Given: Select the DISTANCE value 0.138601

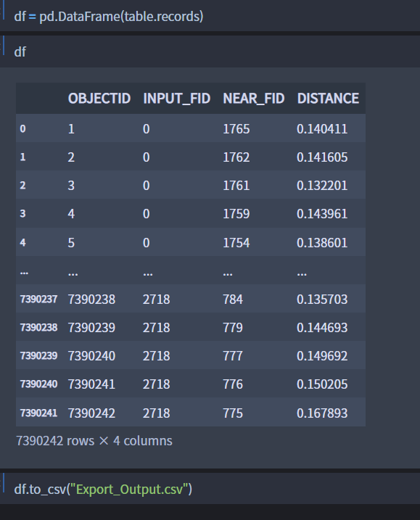Looking at the screenshot, I should pyautogui.click(x=322, y=242).
